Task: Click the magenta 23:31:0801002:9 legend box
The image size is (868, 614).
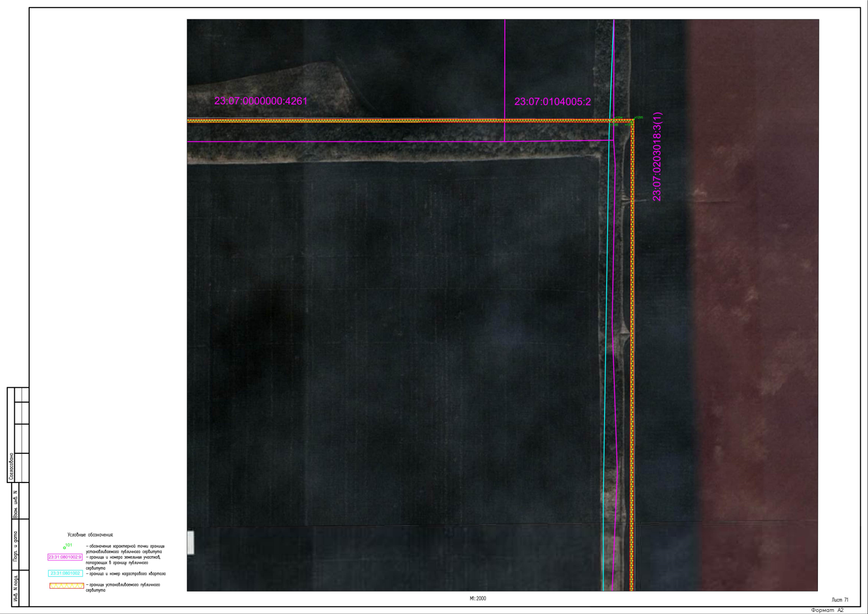Action: point(65,557)
